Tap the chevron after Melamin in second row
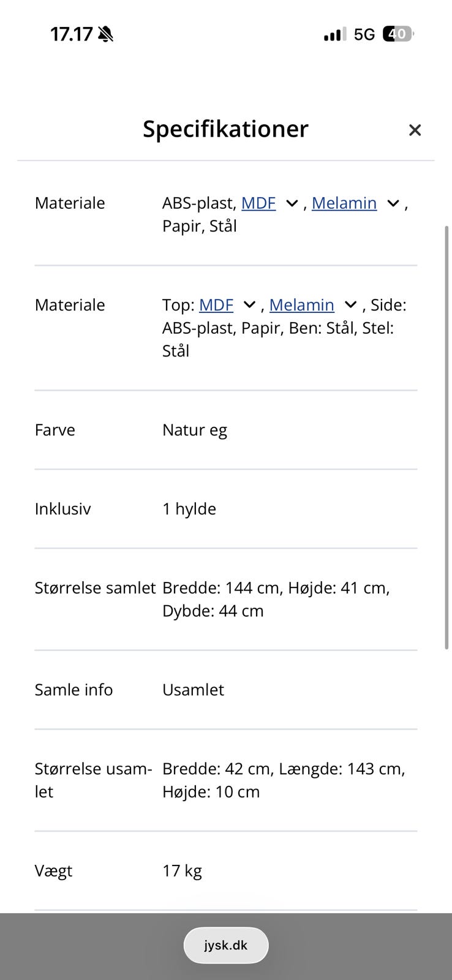This screenshot has height=980, width=452. [x=350, y=304]
